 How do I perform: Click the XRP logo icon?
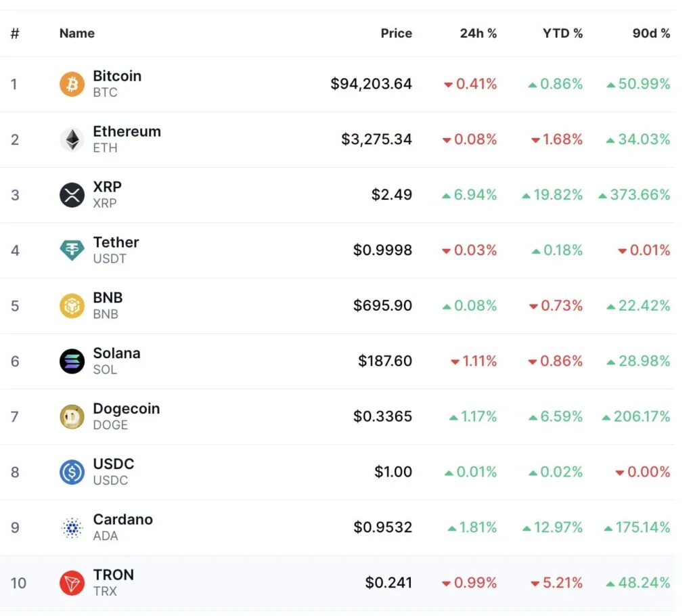click(71, 194)
